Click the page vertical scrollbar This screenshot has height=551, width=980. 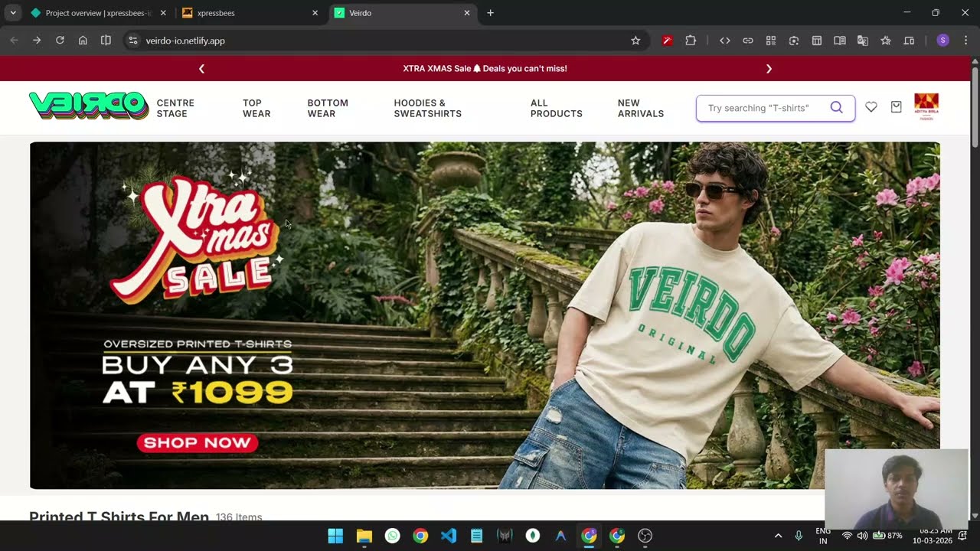[975, 109]
